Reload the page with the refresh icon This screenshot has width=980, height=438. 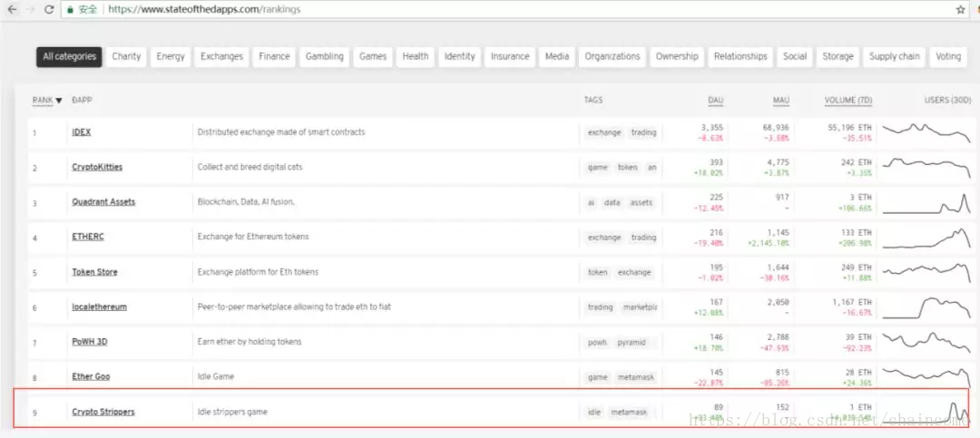pos(49,9)
